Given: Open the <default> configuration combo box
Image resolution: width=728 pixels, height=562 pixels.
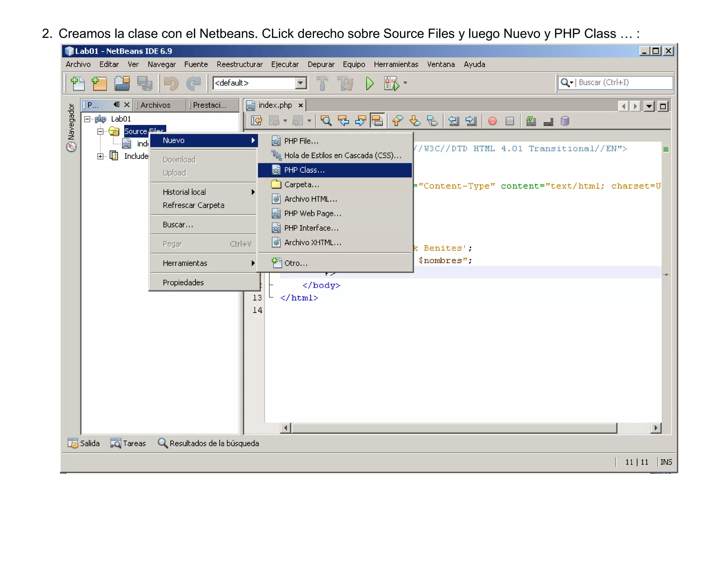Looking at the screenshot, I should pos(259,83).
